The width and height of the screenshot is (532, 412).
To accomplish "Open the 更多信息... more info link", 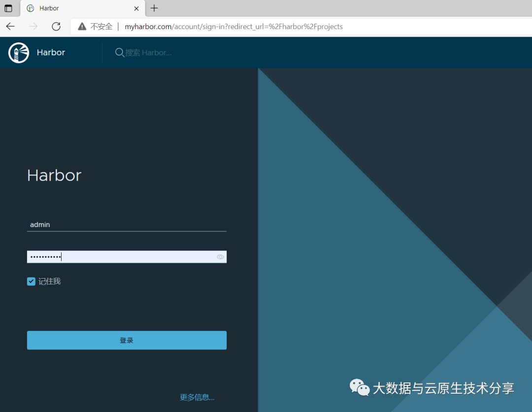I will tap(197, 397).
